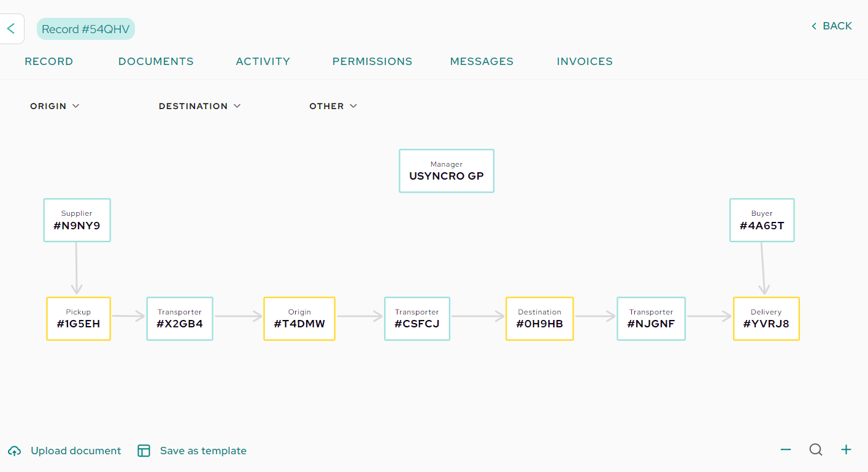868x472 pixels.
Task: Go to the INVOICES tab
Action: click(x=585, y=61)
